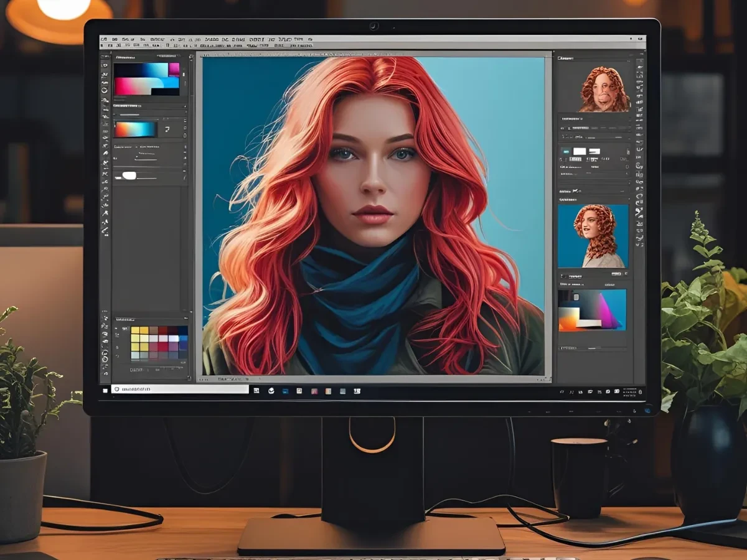Open the blue-background portrait thumbnail
The height and width of the screenshot is (560, 747).
pyautogui.click(x=593, y=236)
